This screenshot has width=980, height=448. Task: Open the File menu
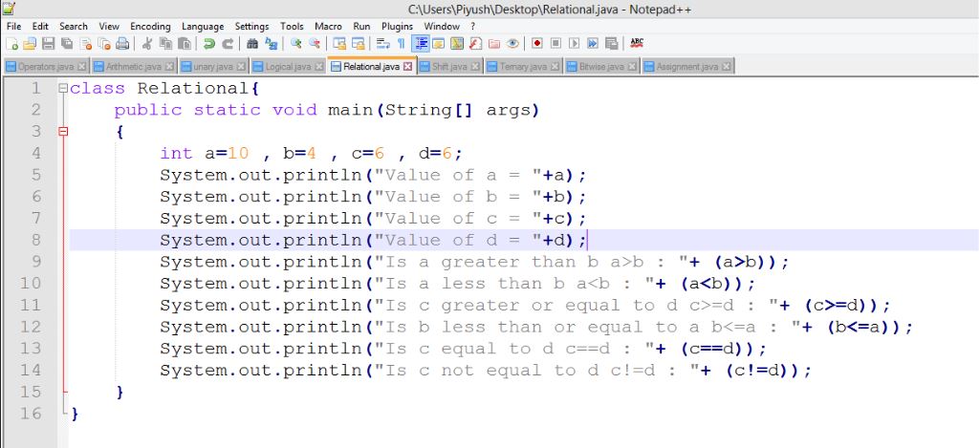(x=13, y=26)
